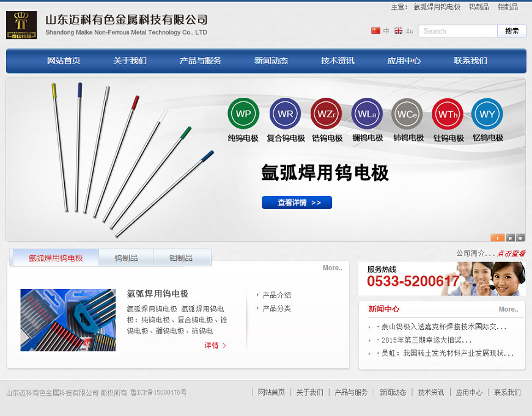Click the red 详情 details link
Screen dimensions: 532x416
point(215,346)
